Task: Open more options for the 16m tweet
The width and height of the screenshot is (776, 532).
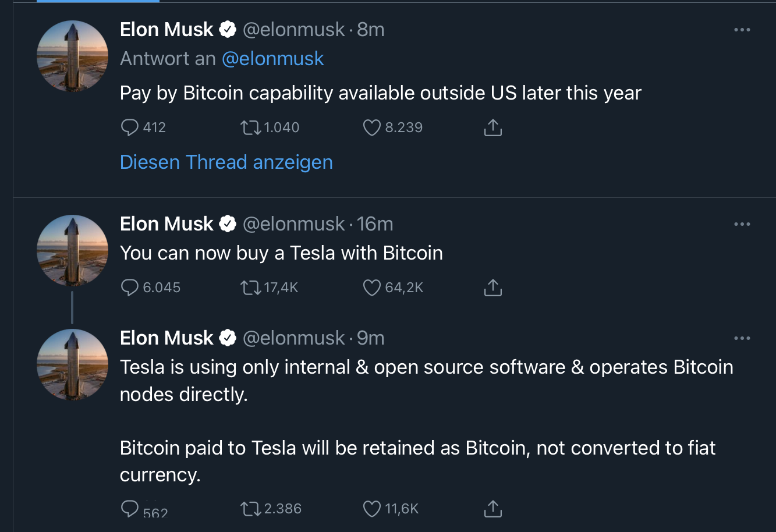Action: [x=742, y=224]
